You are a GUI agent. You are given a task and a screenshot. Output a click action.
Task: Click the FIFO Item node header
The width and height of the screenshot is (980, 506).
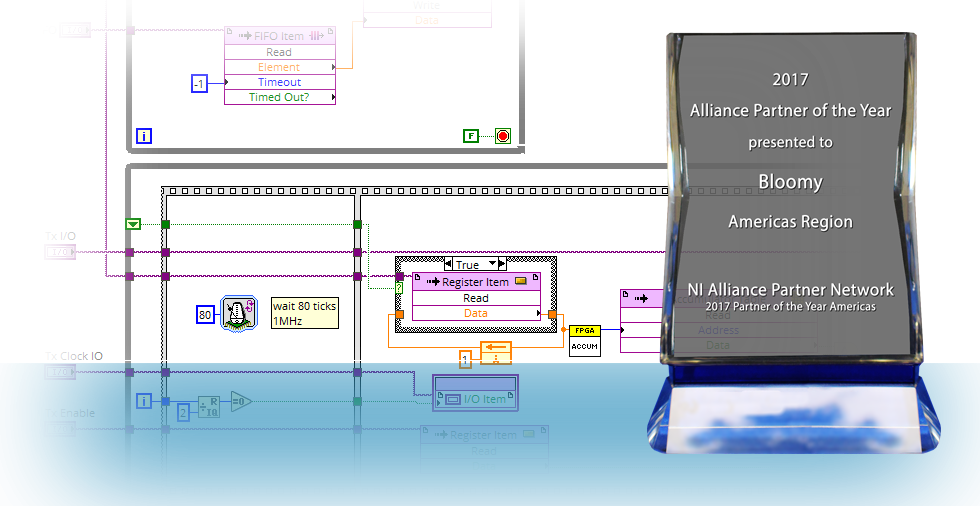(280, 36)
